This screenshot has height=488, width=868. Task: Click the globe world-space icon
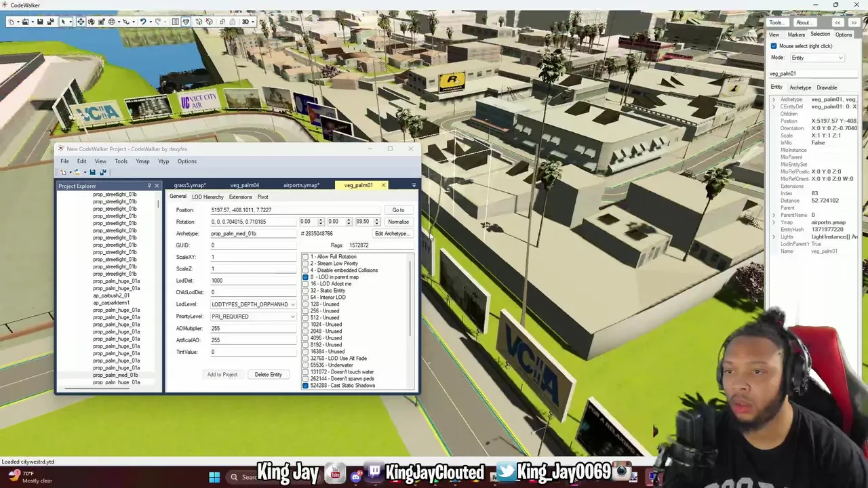[112, 22]
